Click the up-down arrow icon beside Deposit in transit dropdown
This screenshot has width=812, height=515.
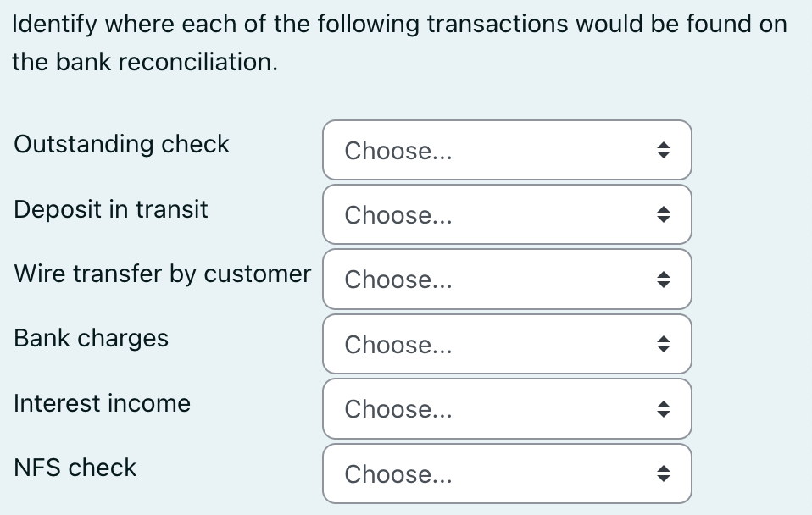click(665, 214)
